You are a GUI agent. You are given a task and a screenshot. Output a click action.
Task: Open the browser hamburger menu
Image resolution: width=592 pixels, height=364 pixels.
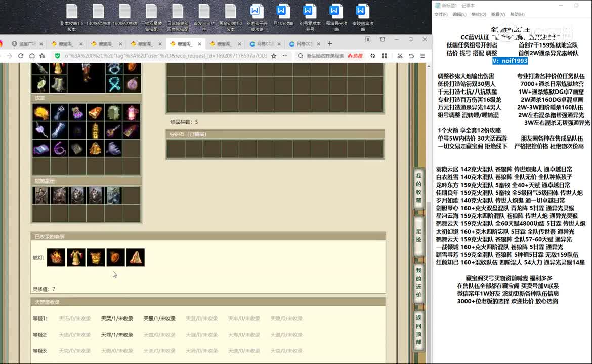coord(422,56)
